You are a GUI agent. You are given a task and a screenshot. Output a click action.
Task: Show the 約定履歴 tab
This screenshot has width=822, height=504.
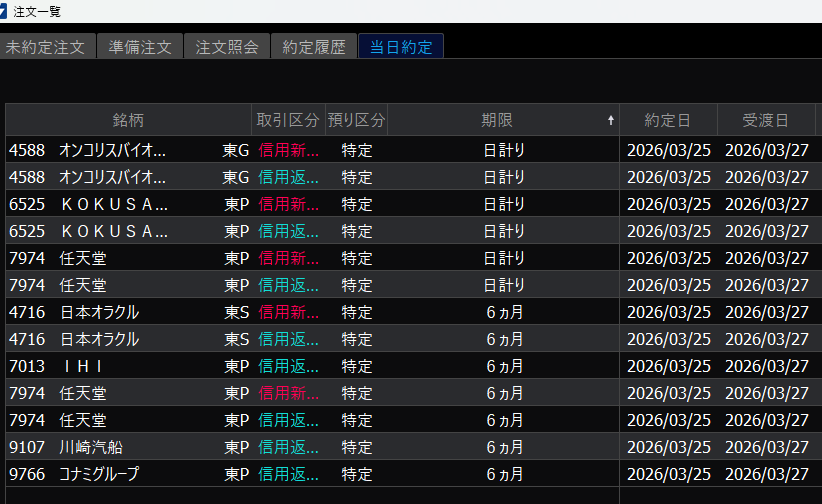314,47
